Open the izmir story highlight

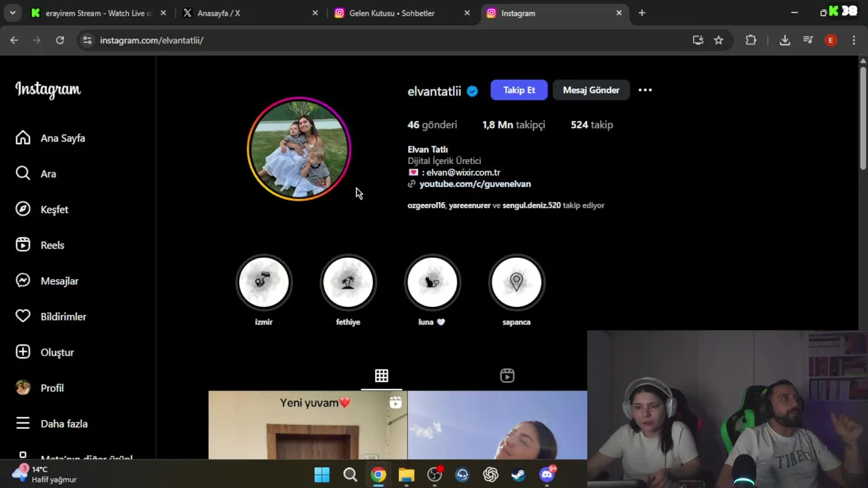(264, 282)
